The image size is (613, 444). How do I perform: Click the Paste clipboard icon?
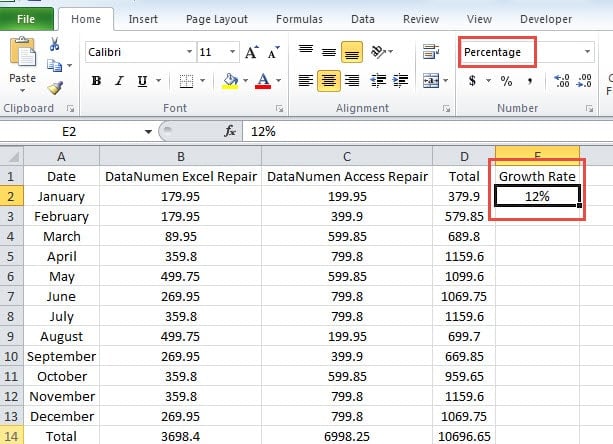pyautogui.click(x=22, y=51)
